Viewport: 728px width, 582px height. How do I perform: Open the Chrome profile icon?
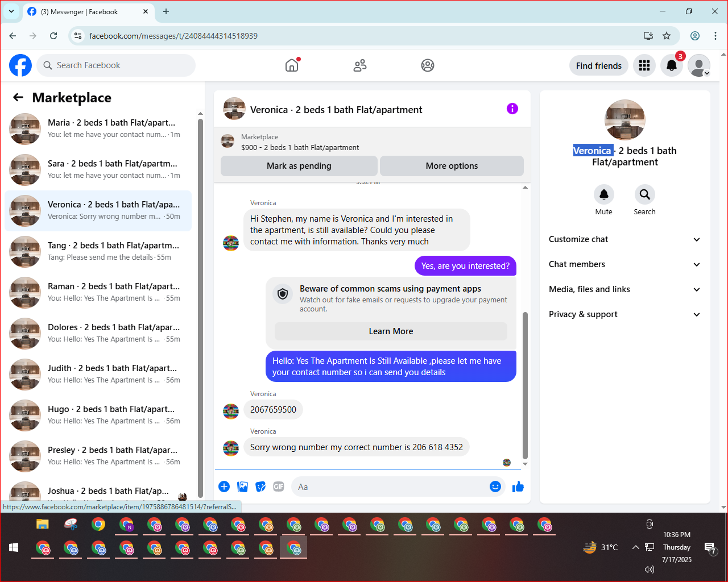[695, 36]
